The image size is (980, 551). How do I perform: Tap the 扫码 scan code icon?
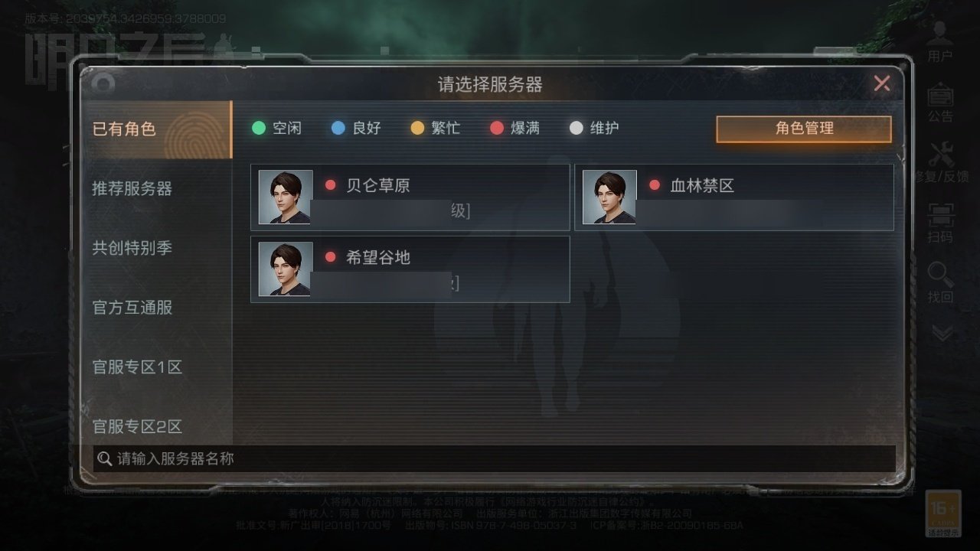point(941,215)
